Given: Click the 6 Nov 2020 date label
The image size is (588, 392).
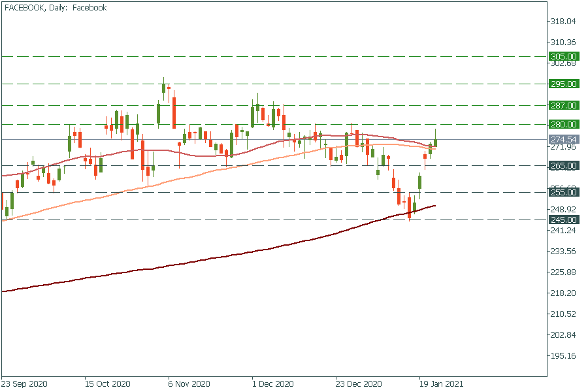Looking at the screenshot, I should tap(189, 384).
